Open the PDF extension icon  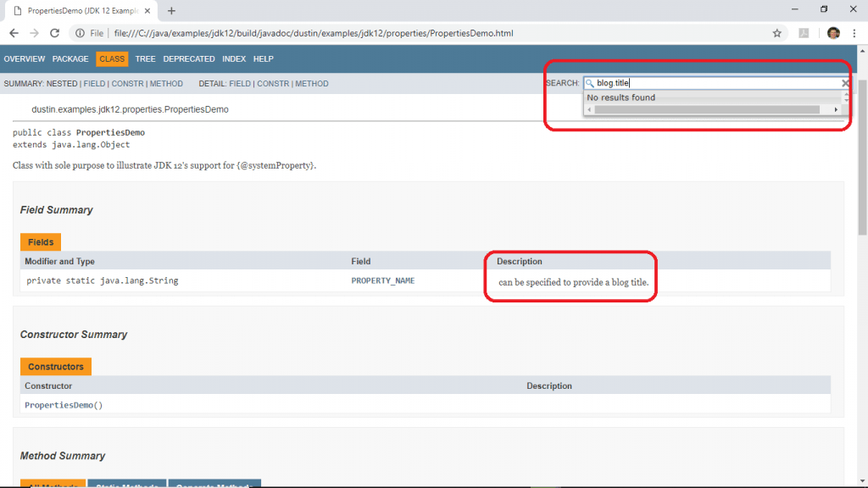tap(804, 33)
